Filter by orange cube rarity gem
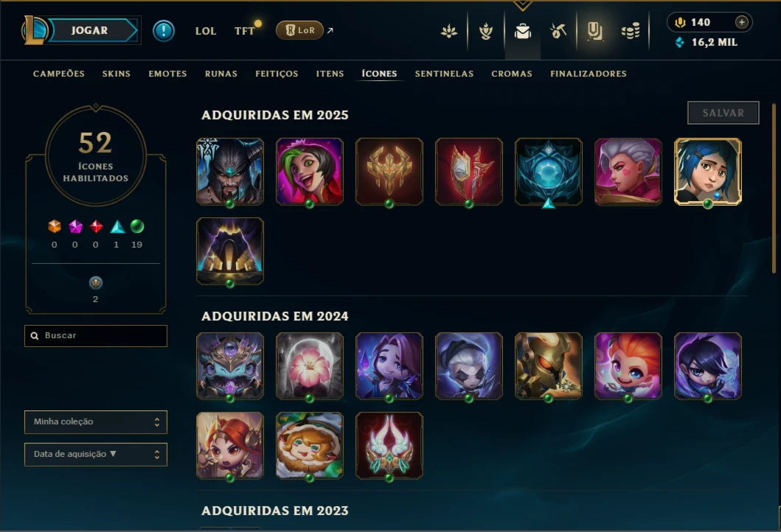The image size is (781, 532). 55,226
